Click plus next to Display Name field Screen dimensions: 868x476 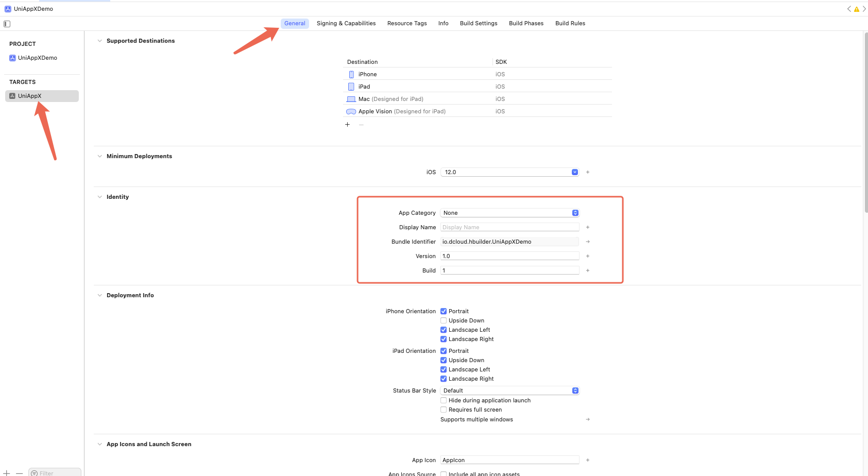point(588,227)
